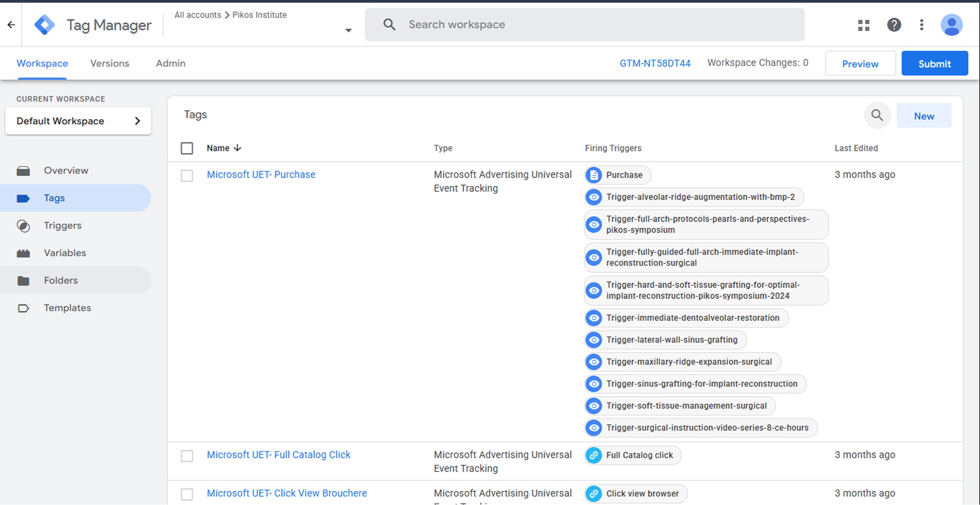Switch to the Admin tab

pos(170,64)
